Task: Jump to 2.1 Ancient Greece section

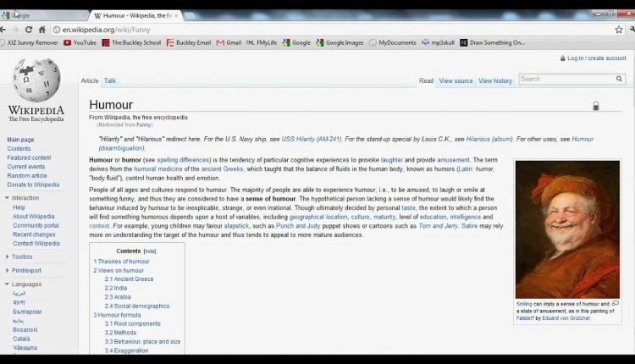Action: [x=129, y=279]
